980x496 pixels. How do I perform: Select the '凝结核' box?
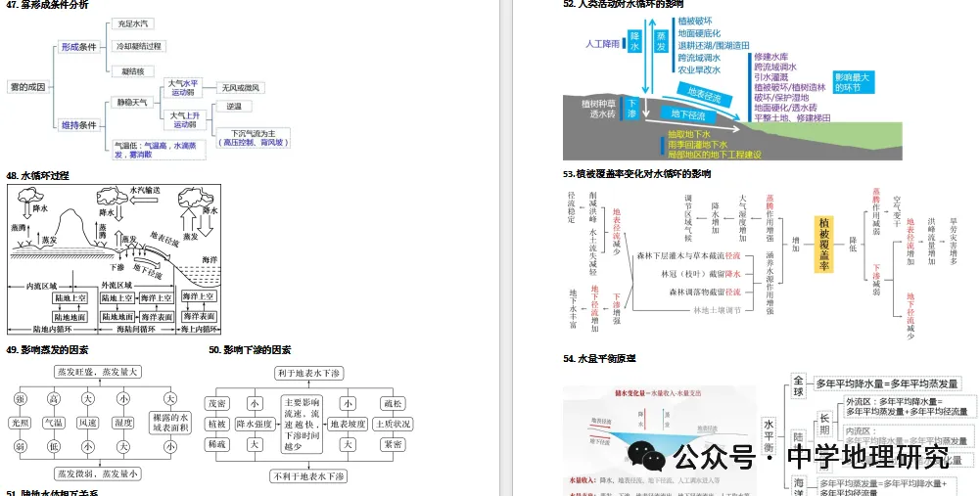click(x=132, y=71)
